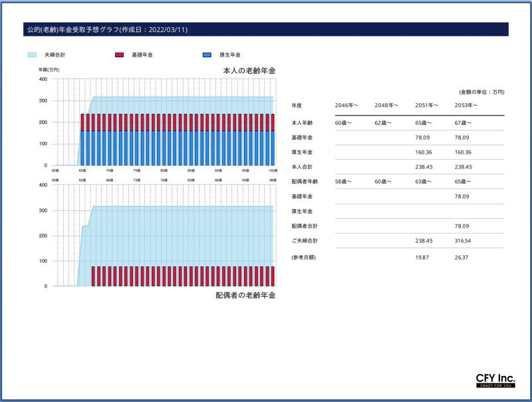Select the 配偶者の老齢年金 chart title
Image resolution: width=532 pixels, height=402 pixels.
click(245, 295)
